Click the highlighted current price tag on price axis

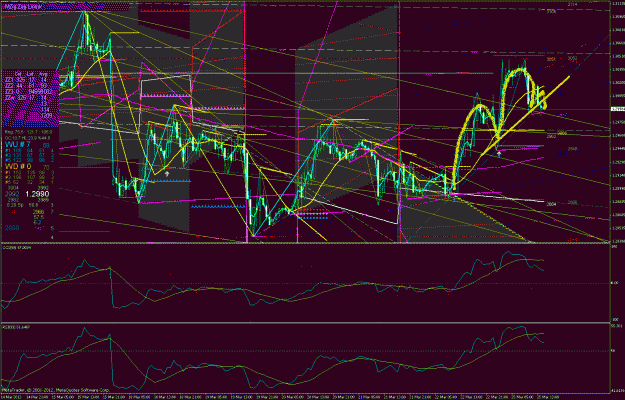click(617, 109)
